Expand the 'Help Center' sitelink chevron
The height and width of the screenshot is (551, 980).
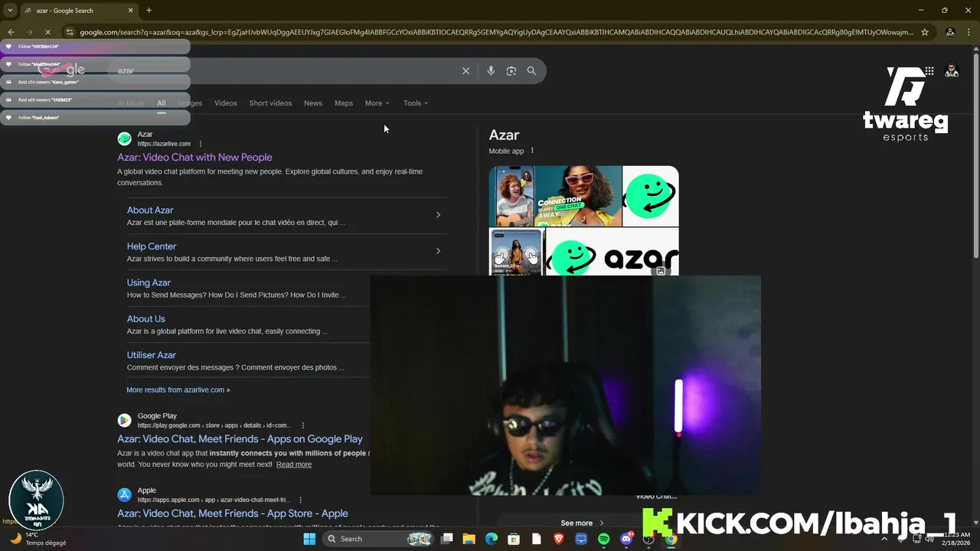438,251
